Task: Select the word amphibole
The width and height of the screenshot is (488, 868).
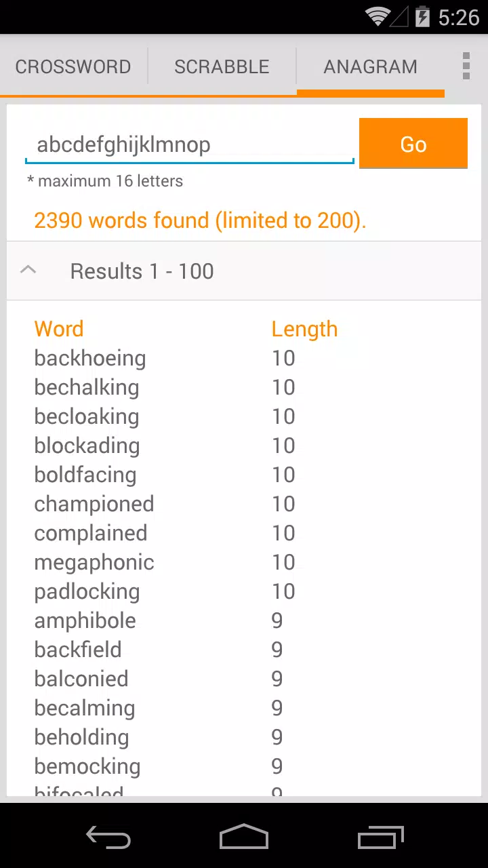Action: [85, 620]
